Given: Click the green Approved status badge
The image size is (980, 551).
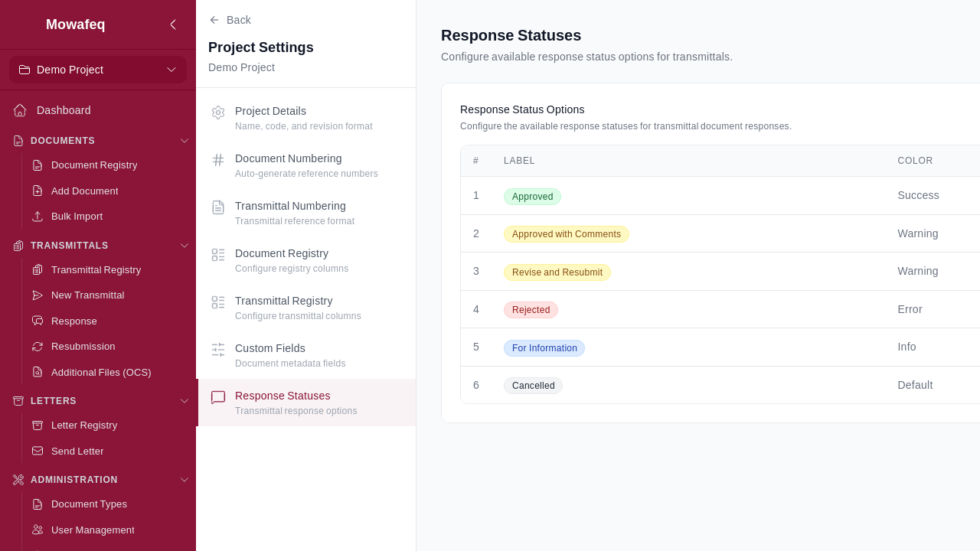Looking at the screenshot, I should coord(532,197).
